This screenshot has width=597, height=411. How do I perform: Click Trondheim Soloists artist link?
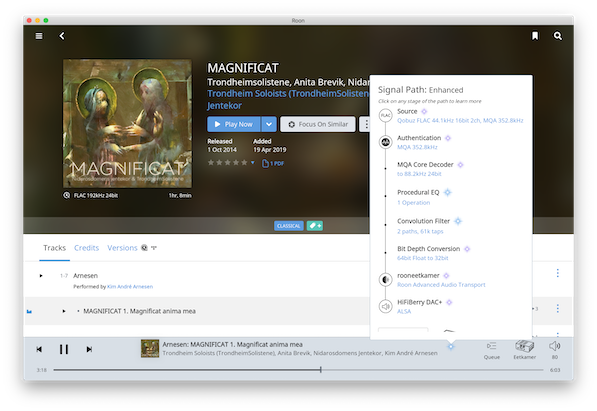(288, 94)
